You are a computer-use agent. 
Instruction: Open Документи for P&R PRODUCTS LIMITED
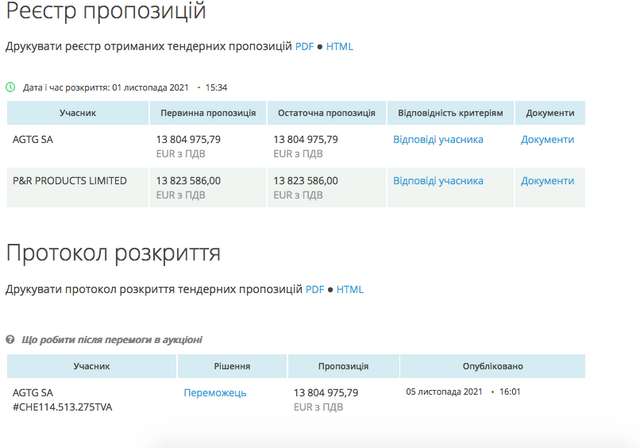(547, 181)
